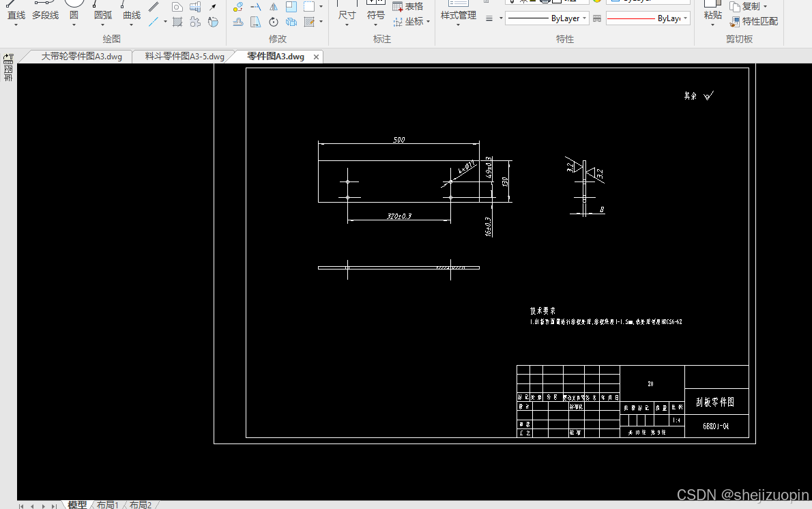Click the chamfered rectangle icon in 绘图

(x=177, y=7)
